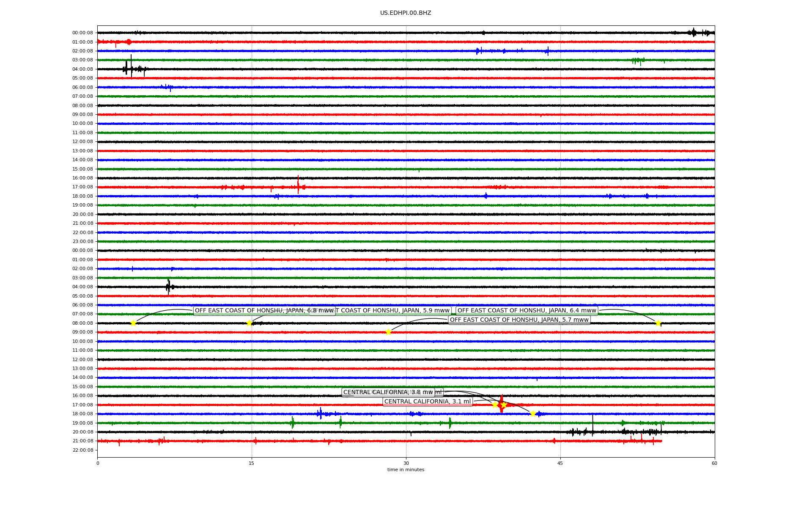Click the 15 tick label on x-axis
Viewport: 812px width, 508px height.
click(x=252, y=463)
